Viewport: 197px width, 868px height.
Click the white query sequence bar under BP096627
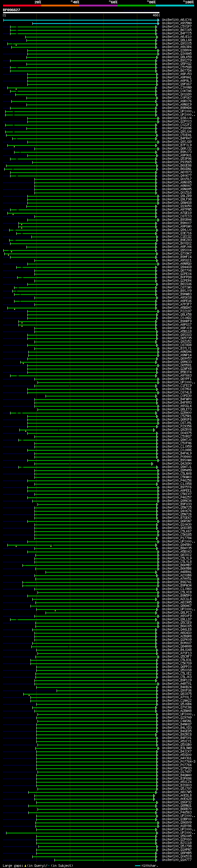(x=81, y=13)
